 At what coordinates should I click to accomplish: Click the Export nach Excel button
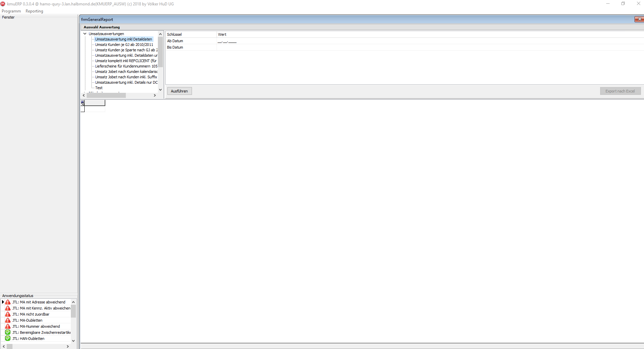[620, 91]
